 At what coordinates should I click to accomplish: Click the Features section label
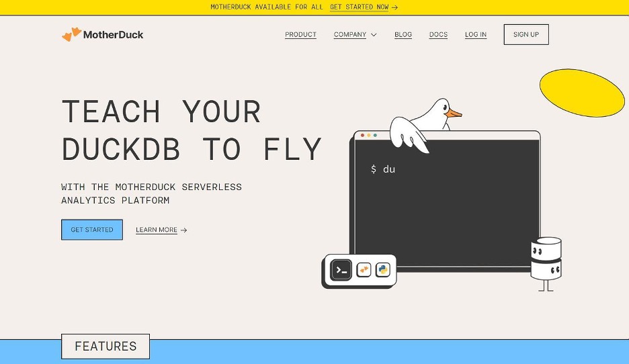point(106,347)
